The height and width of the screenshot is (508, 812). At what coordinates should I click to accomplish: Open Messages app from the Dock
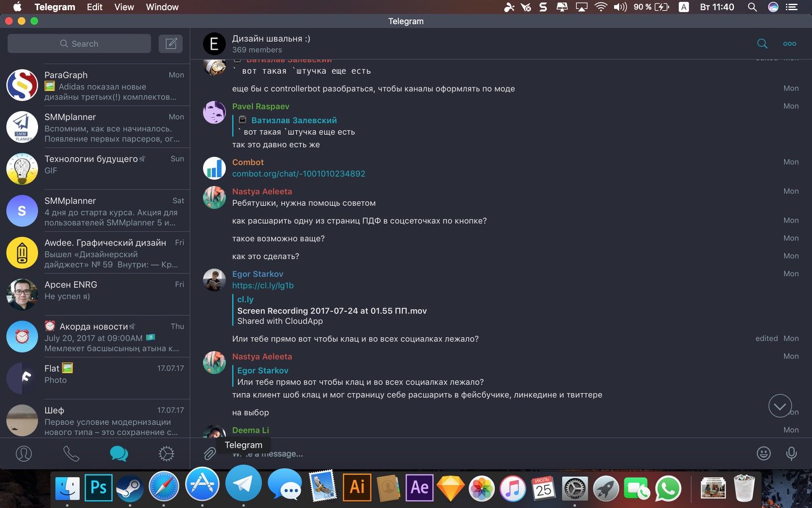(x=285, y=486)
